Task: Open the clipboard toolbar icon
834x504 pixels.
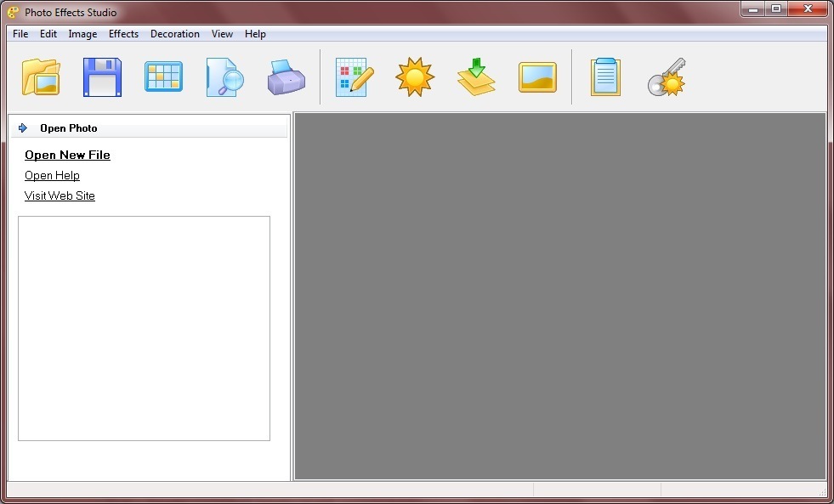Action: tap(605, 76)
